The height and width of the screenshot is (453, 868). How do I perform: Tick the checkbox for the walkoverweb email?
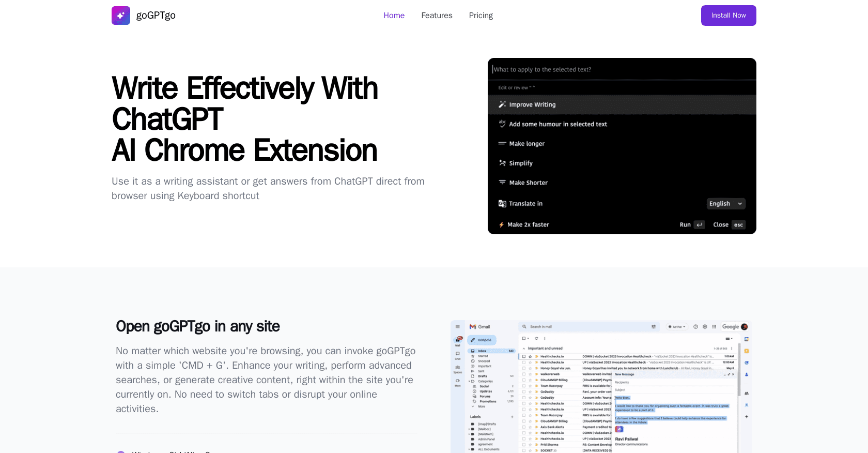pos(524,374)
